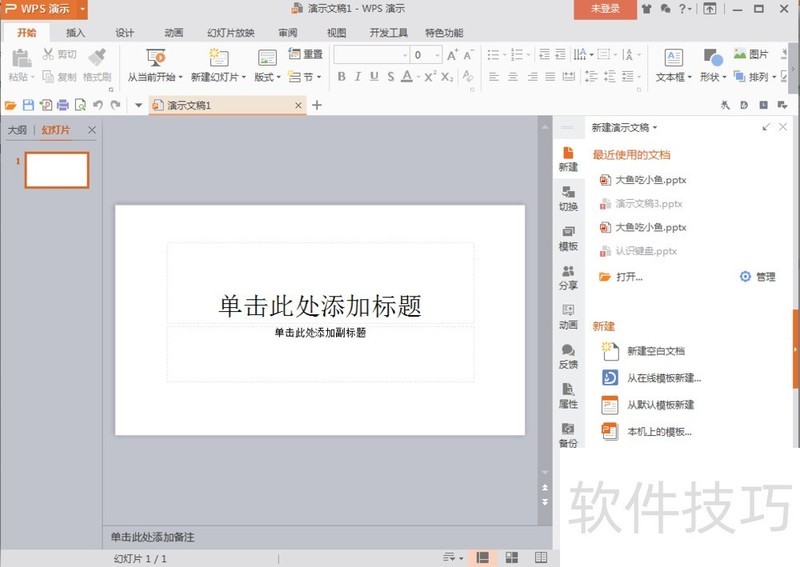Select slide 1 thumbnail
Image resolution: width=800 pixels, height=567 pixels.
57,170
